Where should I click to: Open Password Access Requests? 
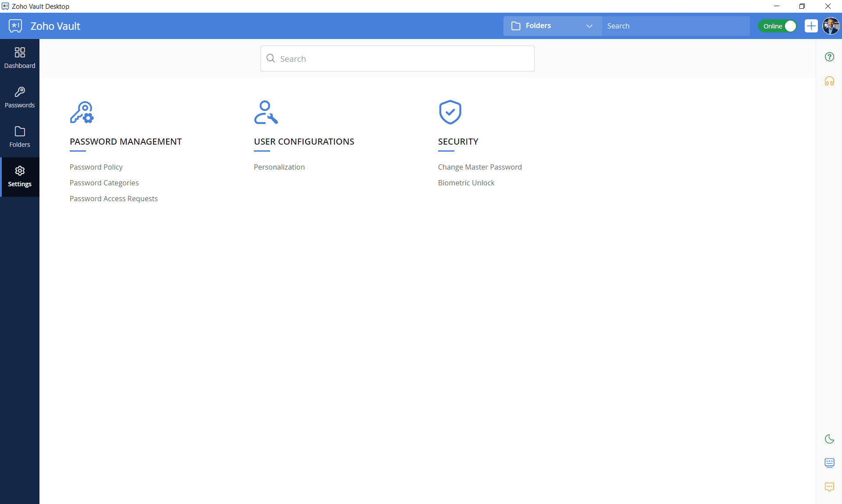click(114, 199)
